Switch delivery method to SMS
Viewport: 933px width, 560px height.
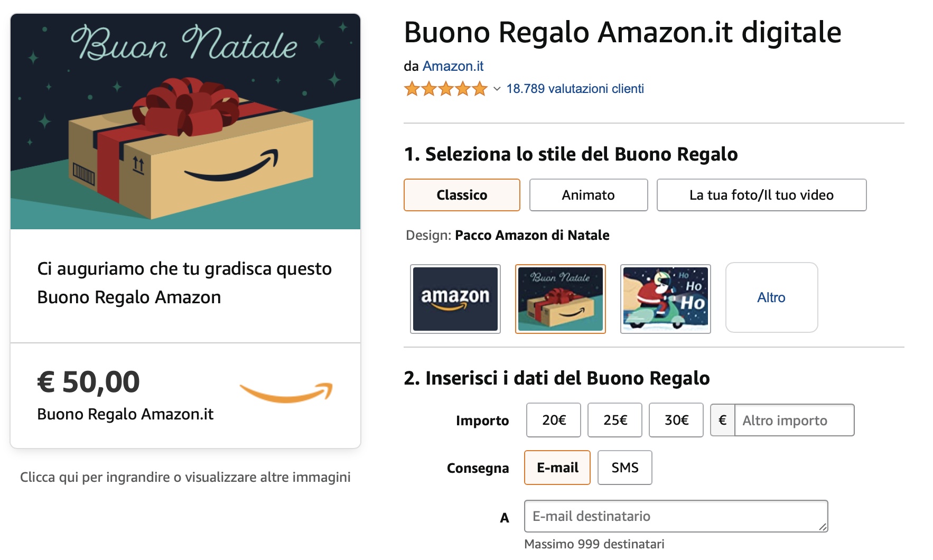[x=624, y=468]
